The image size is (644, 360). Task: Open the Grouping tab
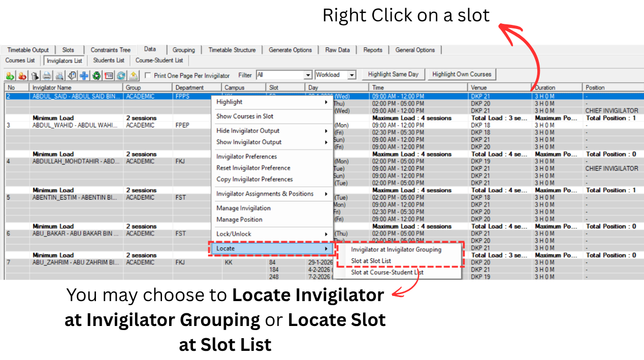pos(183,50)
